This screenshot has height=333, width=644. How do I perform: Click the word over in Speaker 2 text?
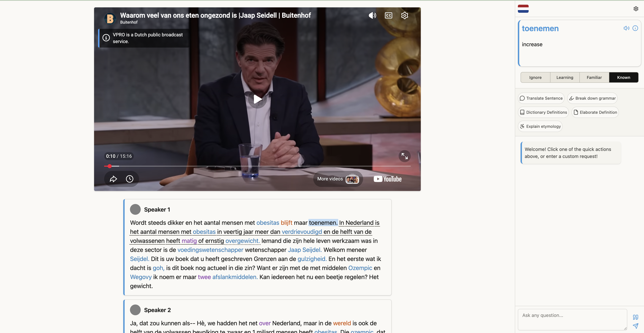(x=265, y=323)
